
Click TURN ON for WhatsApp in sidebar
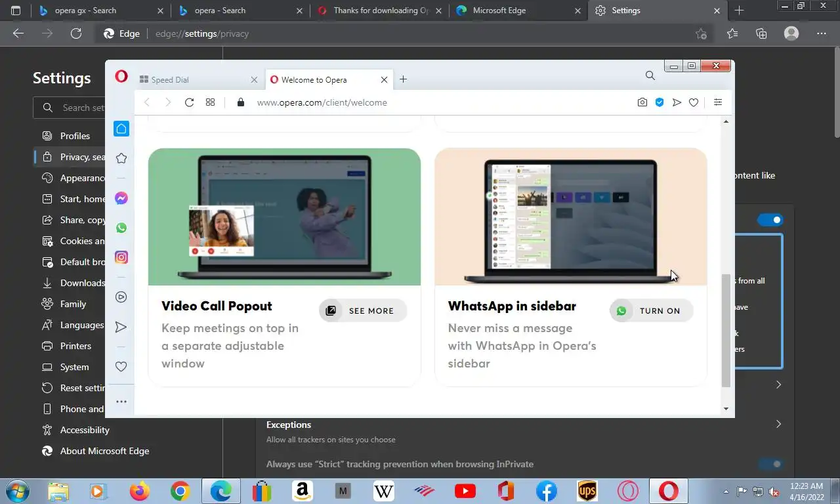click(x=651, y=310)
